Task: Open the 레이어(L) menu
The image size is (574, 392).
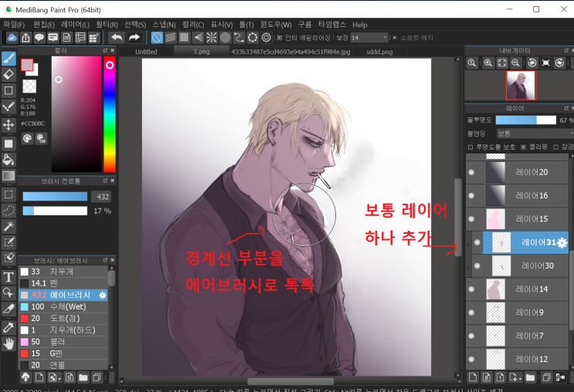Action: pyautogui.click(x=75, y=25)
